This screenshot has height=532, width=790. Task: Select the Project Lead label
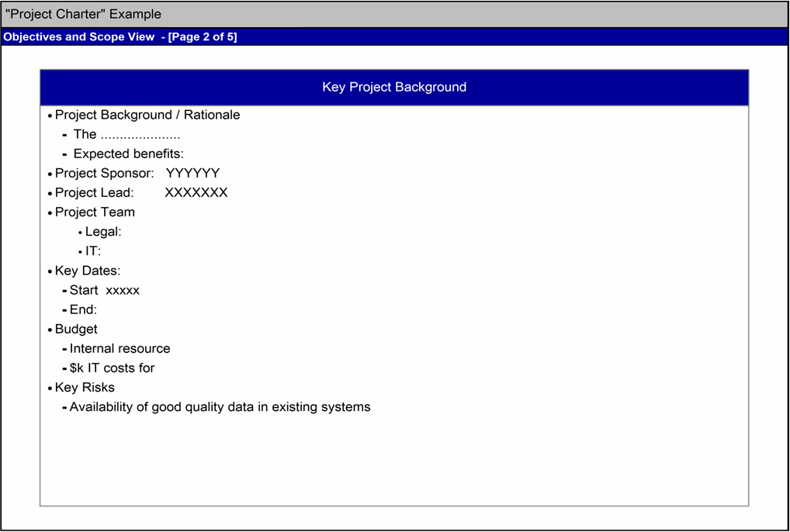click(x=94, y=192)
